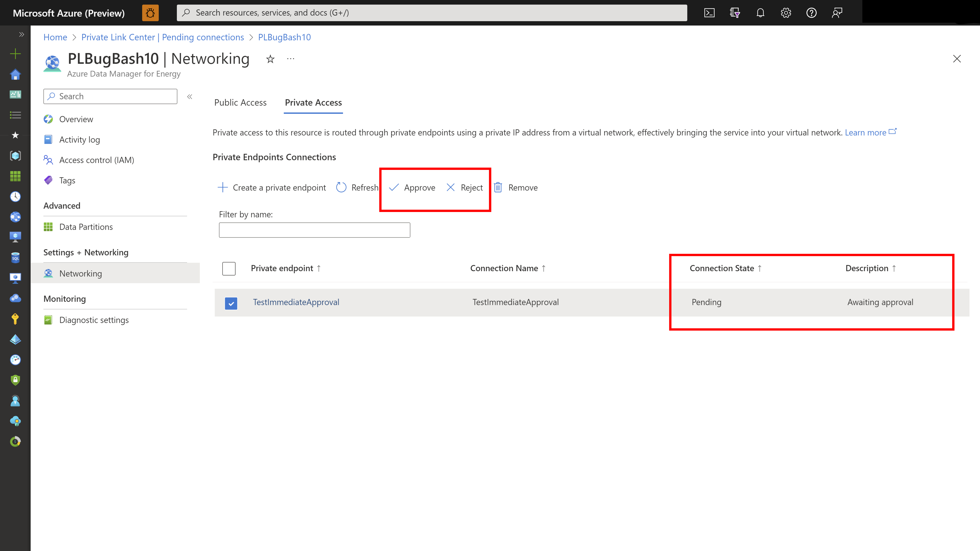Click inside the Filter by name field
This screenshot has height=551, width=980.
point(314,230)
